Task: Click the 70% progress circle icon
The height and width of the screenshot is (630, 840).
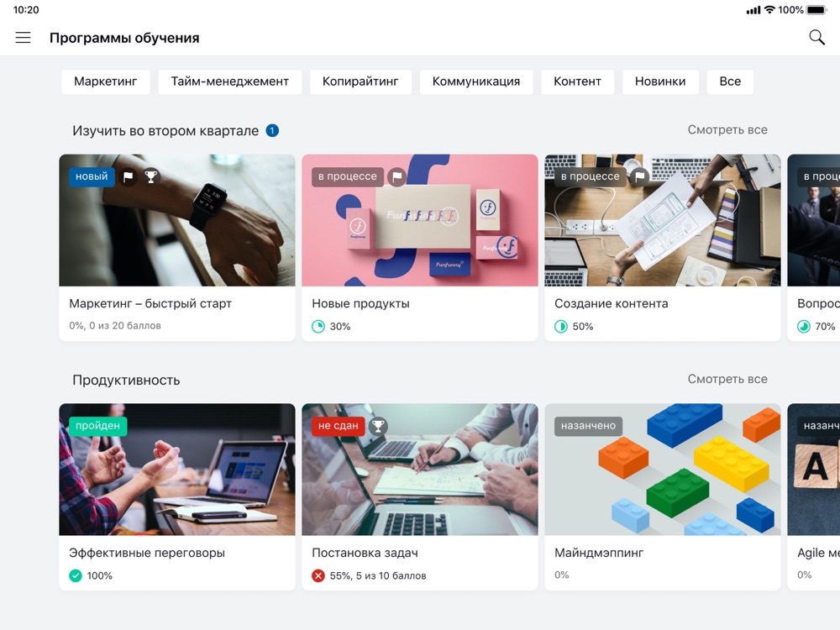Action: point(804,326)
